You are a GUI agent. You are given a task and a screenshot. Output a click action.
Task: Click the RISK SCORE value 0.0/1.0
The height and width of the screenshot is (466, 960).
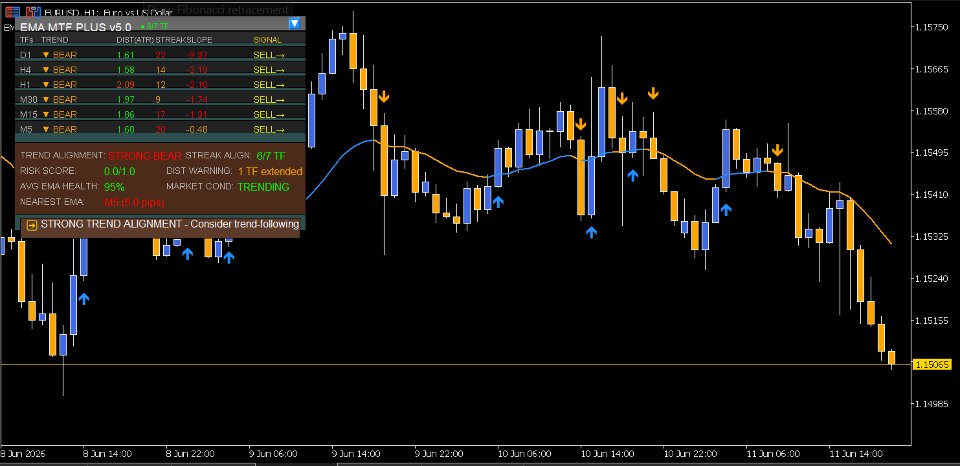click(x=120, y=171)
